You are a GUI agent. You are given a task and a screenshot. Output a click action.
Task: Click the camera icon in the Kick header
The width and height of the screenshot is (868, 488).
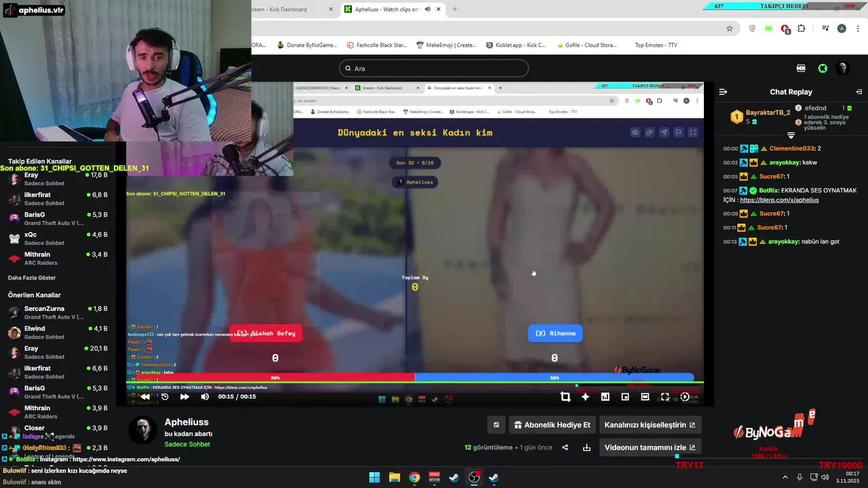click(x=801, y=68)
